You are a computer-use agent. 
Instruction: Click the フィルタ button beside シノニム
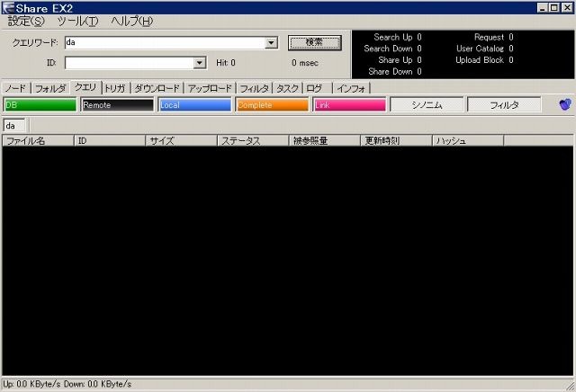coord(504,105)
